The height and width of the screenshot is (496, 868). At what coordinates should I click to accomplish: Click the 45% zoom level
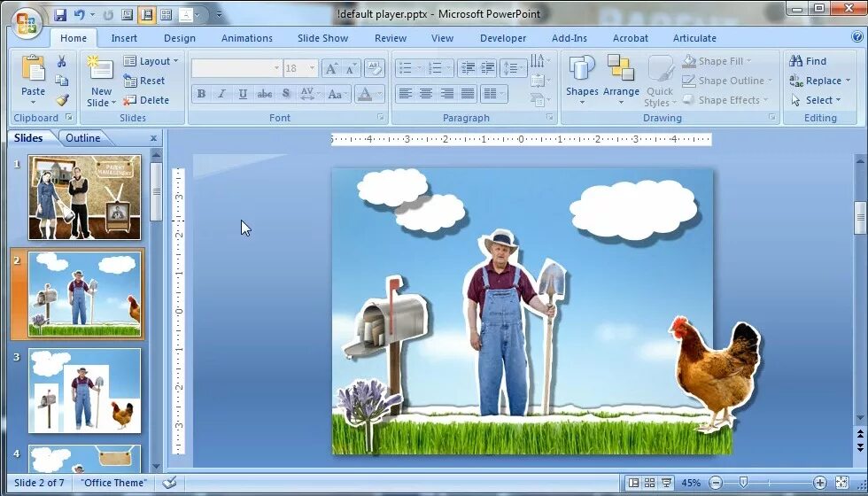click(691, 483)
